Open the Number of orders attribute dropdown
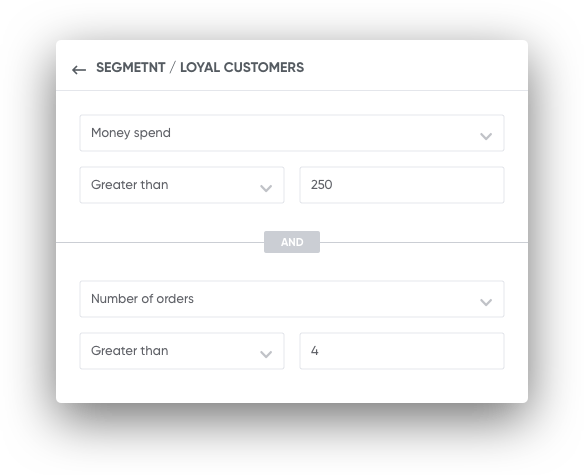Screen dimensions: 584x475 point(292,299)
